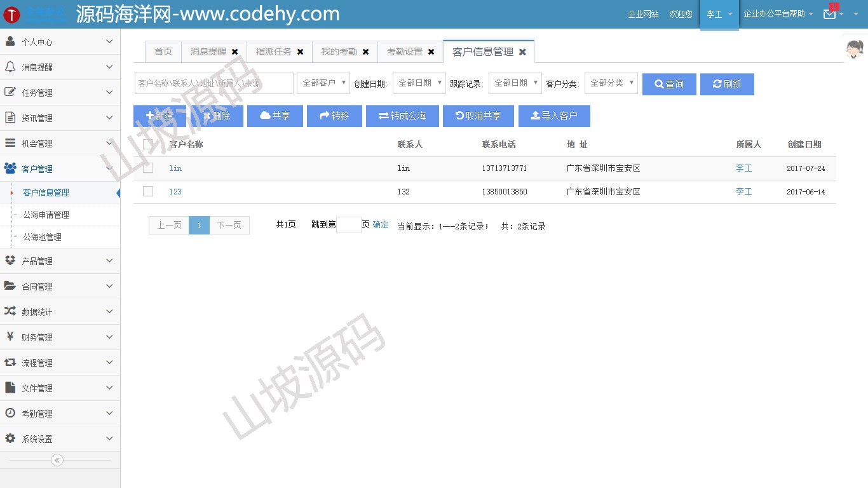Check the checkbox for customer 123
The height and width of the screenshot is (488, 868).
pos(148,191)
